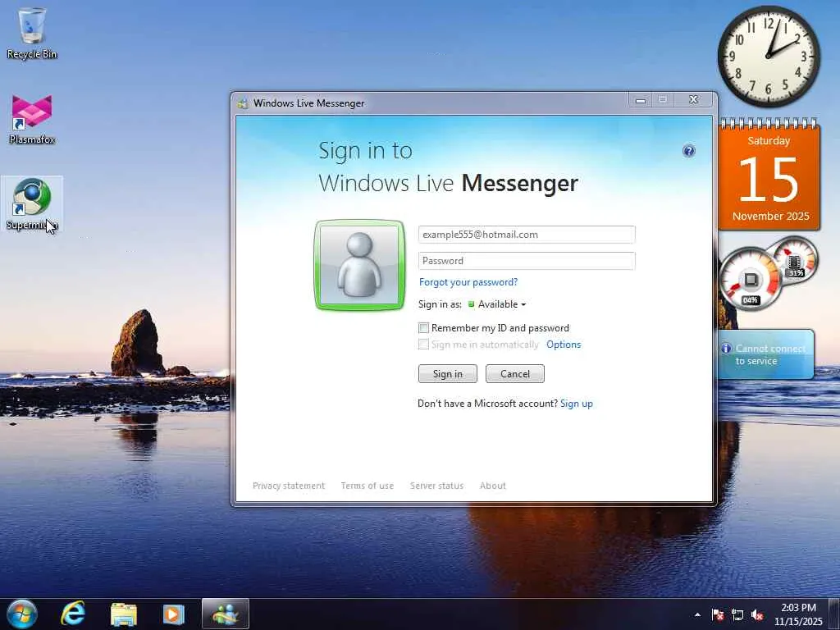840x630 pixels.
Task: Click the Cancel button
Action: (515, 374)
